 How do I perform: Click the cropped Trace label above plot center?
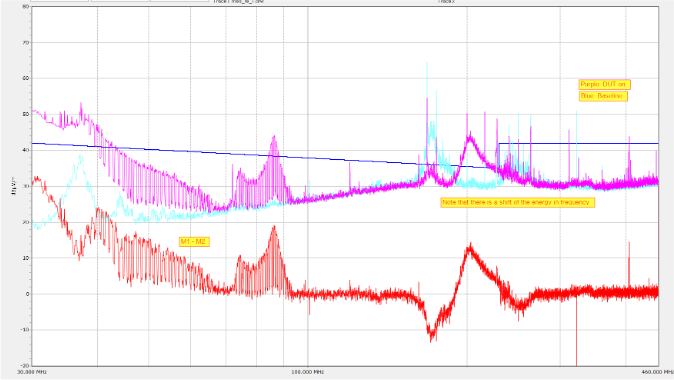(x=239, y=1)
